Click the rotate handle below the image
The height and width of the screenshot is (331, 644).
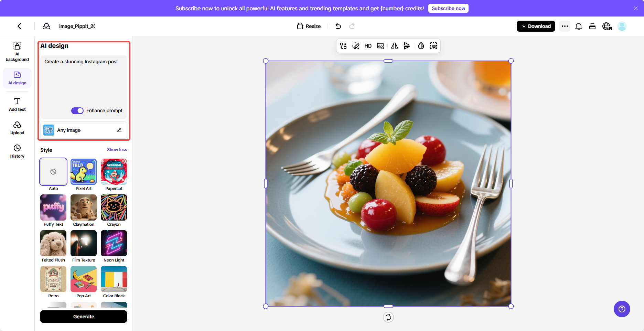388,317
